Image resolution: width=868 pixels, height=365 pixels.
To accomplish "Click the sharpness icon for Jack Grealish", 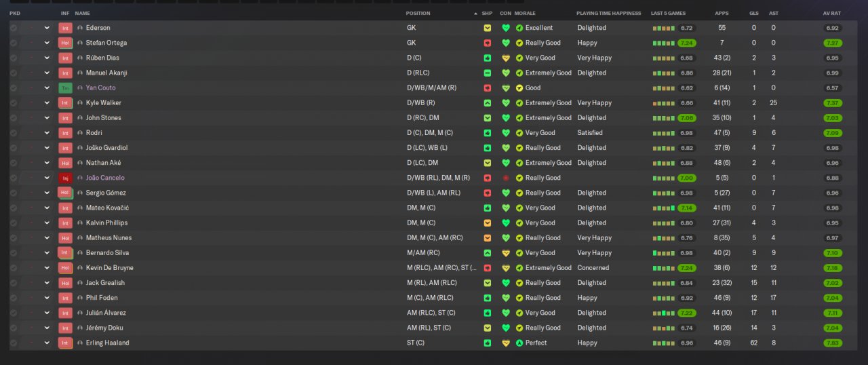I will [x=488, y=283].
